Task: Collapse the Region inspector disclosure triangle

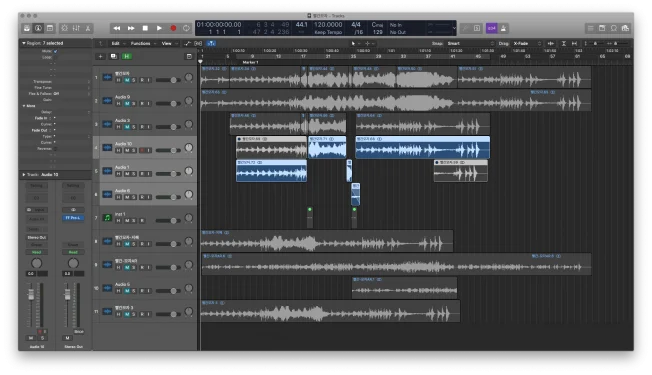Action: (23, 43)
